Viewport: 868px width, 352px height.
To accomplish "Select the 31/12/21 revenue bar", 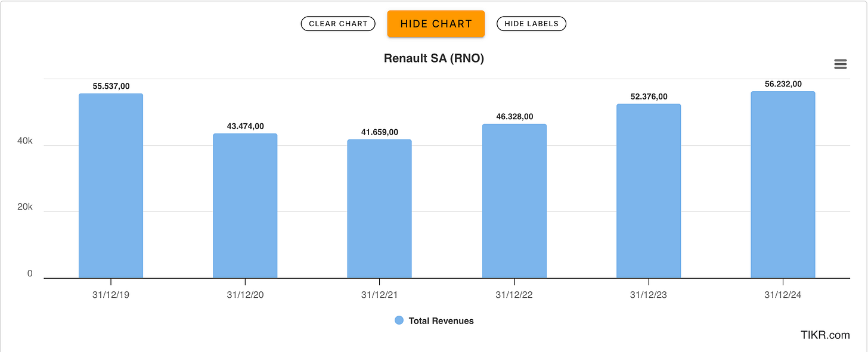I will point(379,209).
